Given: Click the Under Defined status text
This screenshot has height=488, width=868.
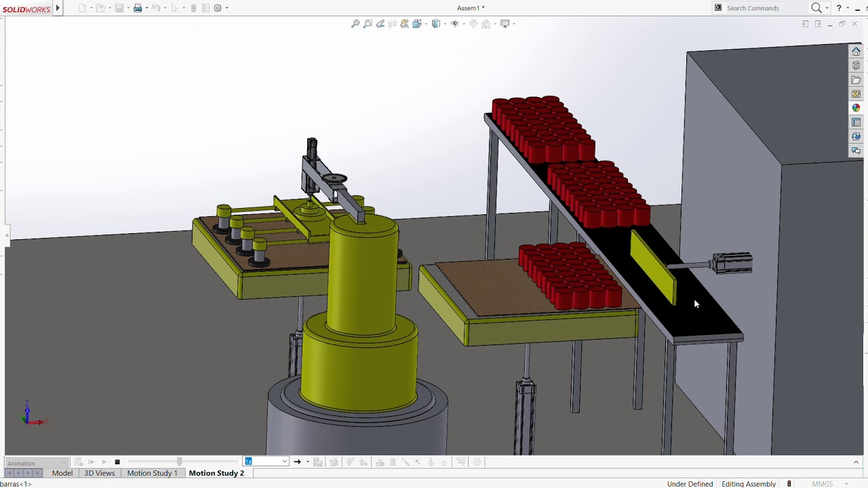Looking at the screenshot, I should [x=690, y=484].
